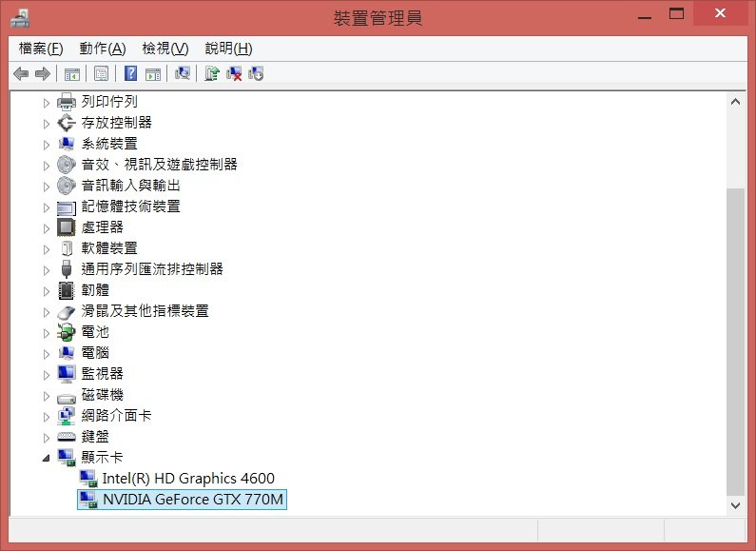Select the 電腦 label
Screen dimensions: 756x551
(95, 352)
